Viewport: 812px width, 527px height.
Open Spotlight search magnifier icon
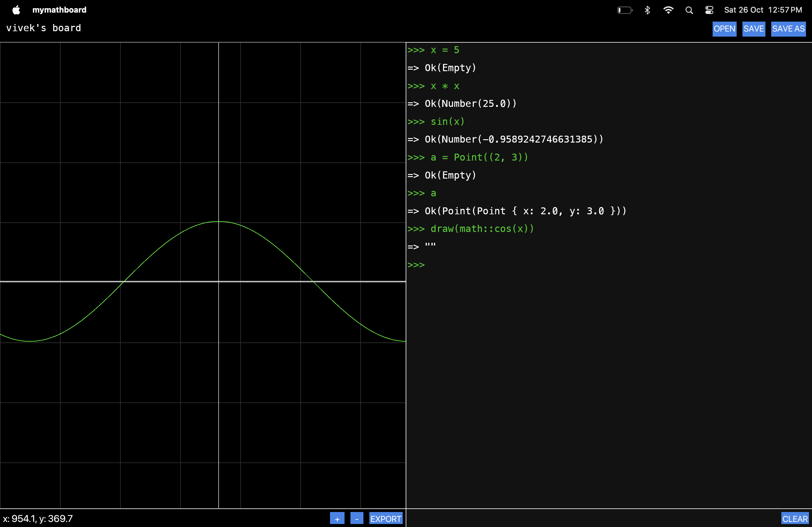pyautogui.click(x=689, y=10)
